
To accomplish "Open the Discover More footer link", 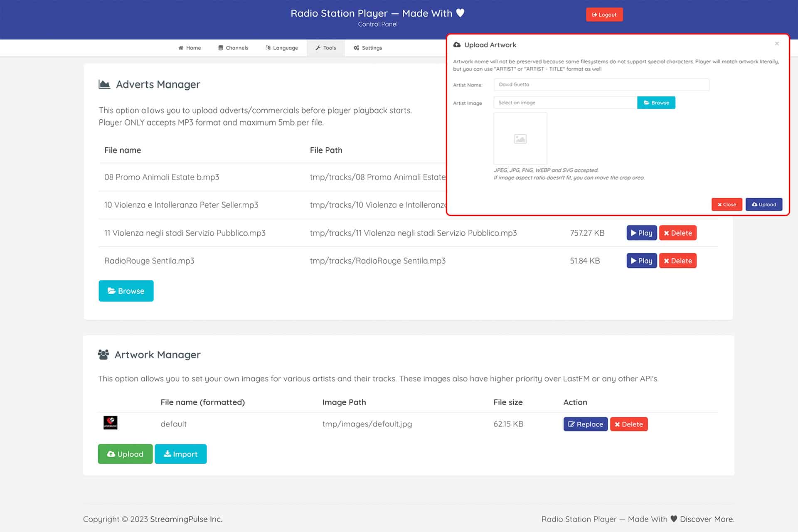I will click(x=707, y=519).
